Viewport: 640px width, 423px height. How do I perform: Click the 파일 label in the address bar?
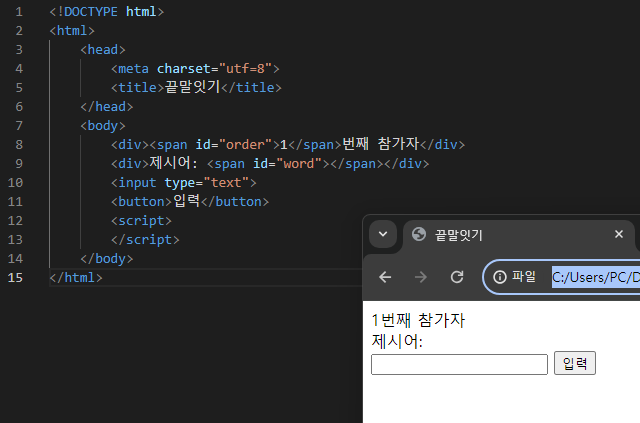524,277
